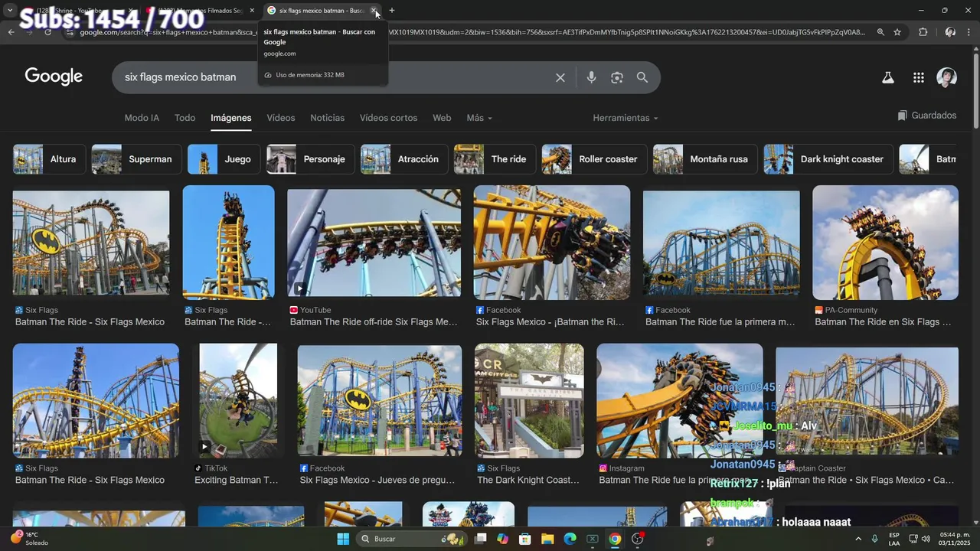Viewport: 980px width, 551px height.
Task: Open the TikTok Exciting Batman thumbnail
Action: point(238,400)
